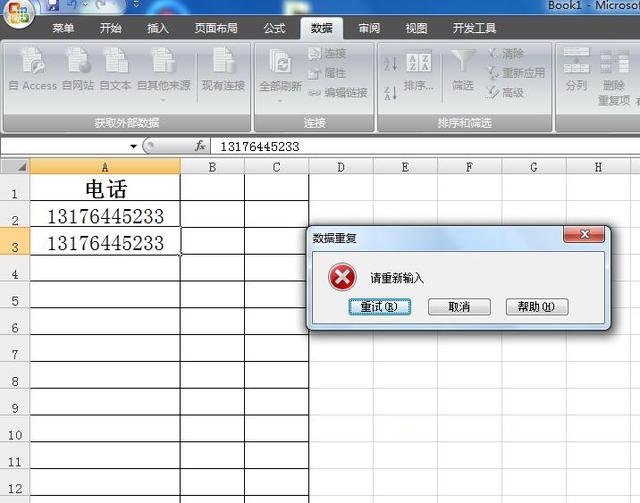This screenshot has width=640, height=503.
Task: Open the quick access toolbar customize arrow
Action: coord(136,4)
